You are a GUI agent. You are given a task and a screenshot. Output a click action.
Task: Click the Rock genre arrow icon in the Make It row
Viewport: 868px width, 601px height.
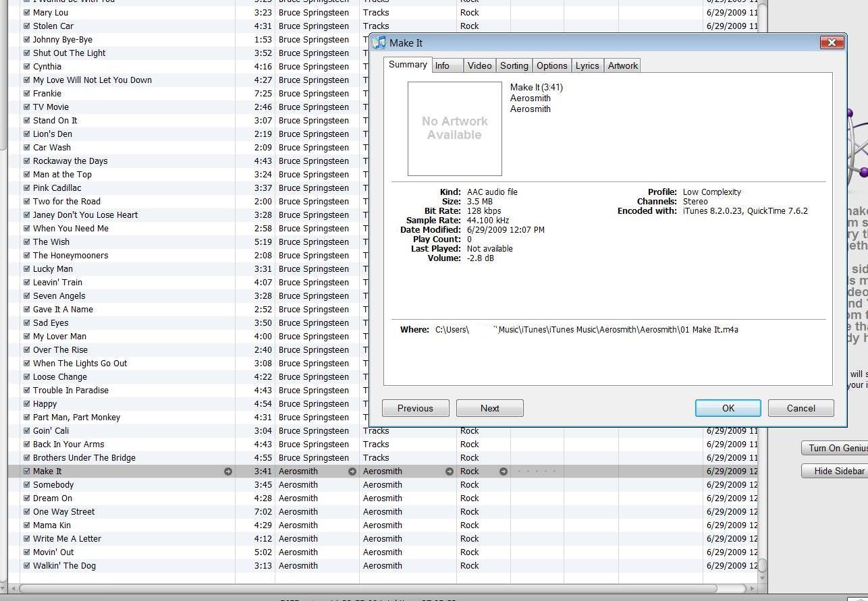click(504, 471)
